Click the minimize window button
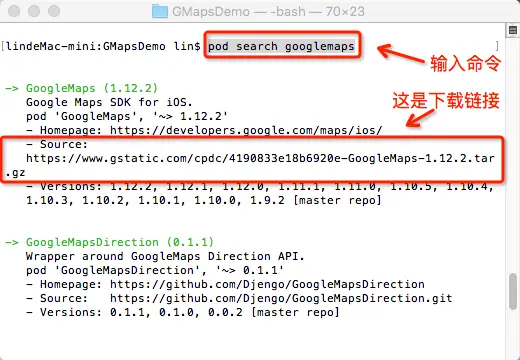This screenshot has width=520, height=360. click(34, 11)
